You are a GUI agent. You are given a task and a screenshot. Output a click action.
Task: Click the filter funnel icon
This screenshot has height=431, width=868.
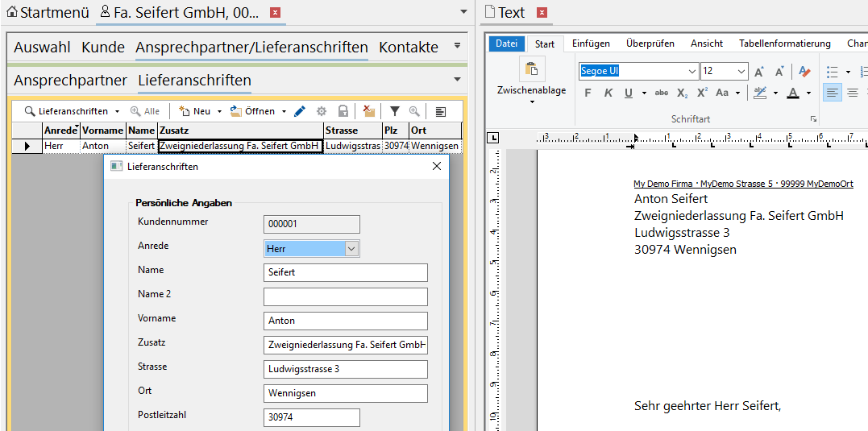pyautogui.click(x=395, y=111)
